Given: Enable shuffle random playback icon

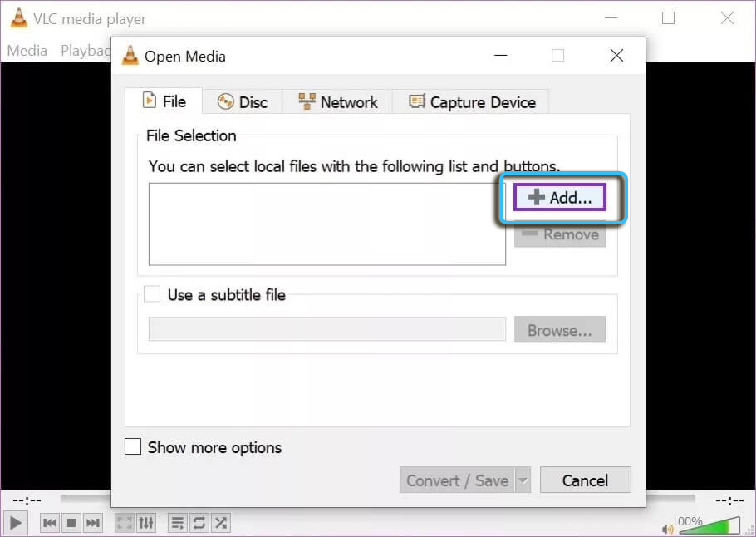Looking at the screenshot, I should click(x=221, y=523).
